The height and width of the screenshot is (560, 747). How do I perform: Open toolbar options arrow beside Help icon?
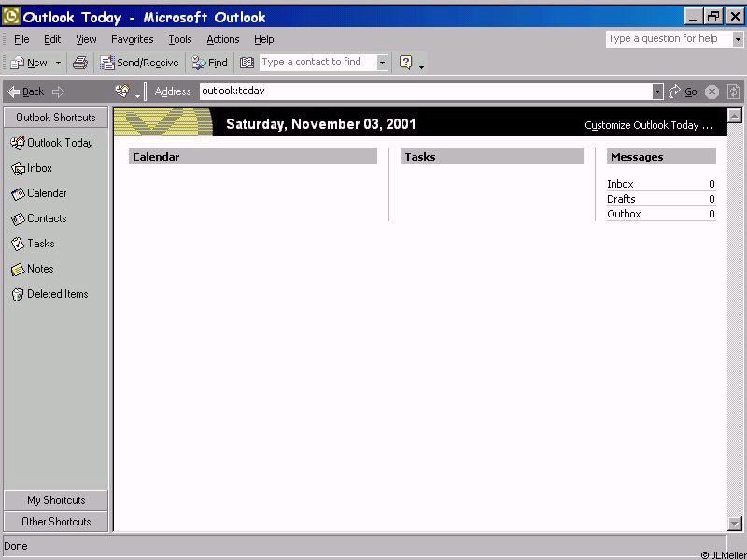pyautogui.click(x=421, y=66)
